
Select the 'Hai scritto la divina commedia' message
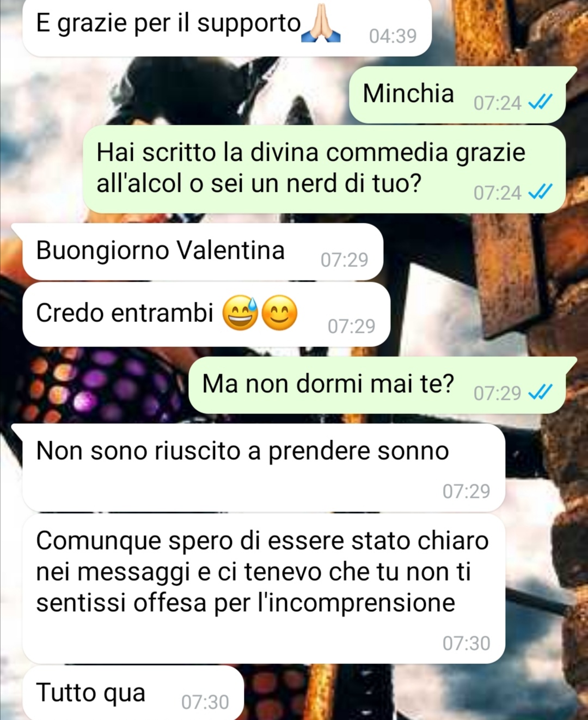(324, 169)
